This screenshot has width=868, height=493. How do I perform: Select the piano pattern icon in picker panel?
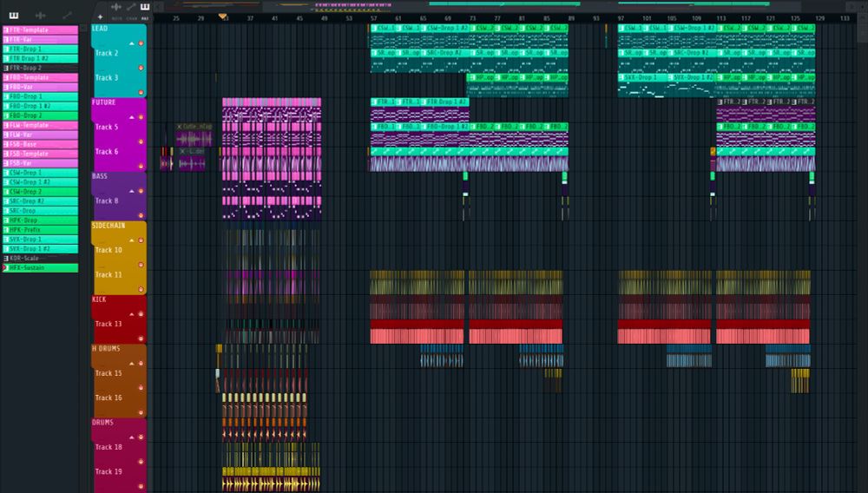13,15
